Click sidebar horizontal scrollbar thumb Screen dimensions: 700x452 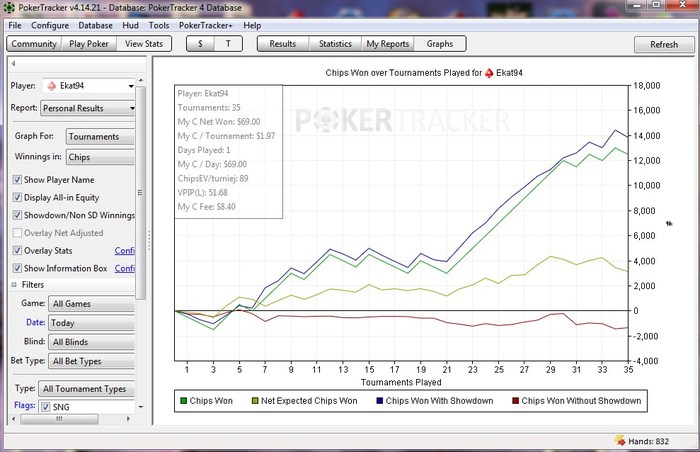coord(59,419)
